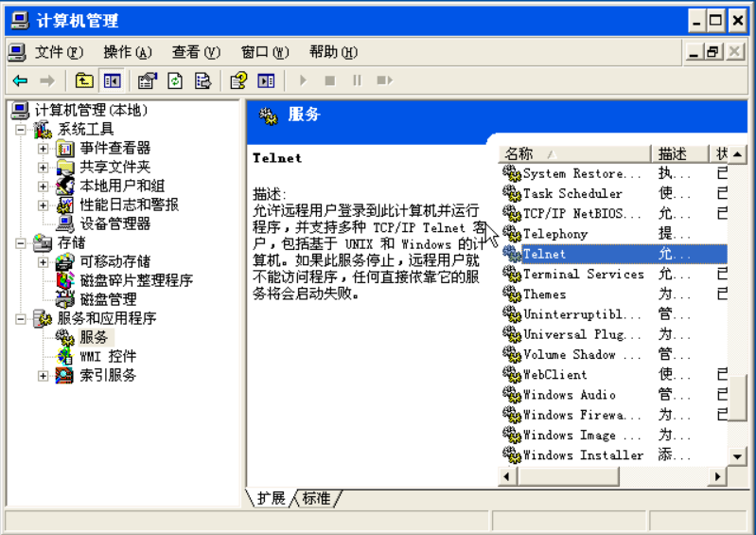
Task: Expand the 本地用户和组 node
Action: [x=43, y=187]
